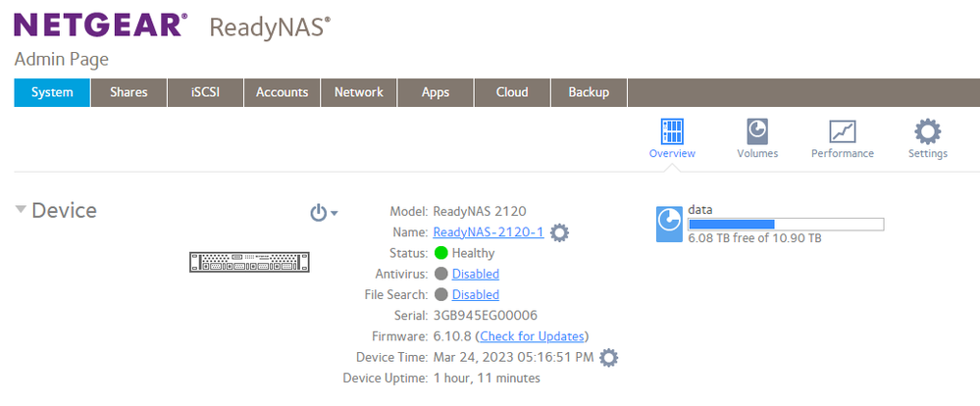Click the serial number 3GB945EG00006
The width and height of the screenshot is (980, 406).
point(485,316)
